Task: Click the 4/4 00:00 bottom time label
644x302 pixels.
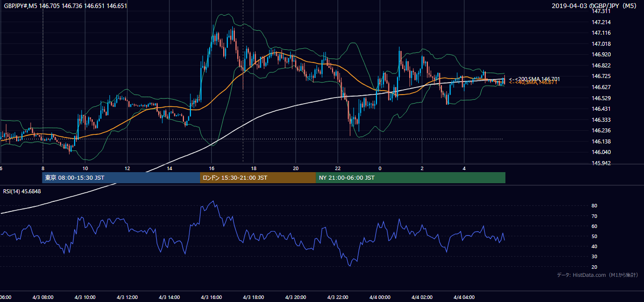Action: [380, 297]
